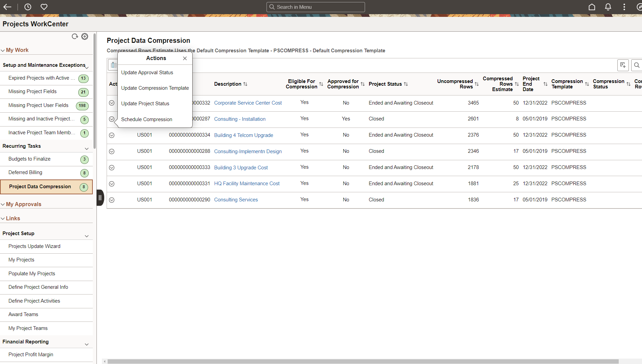
Task: Open the favorites heart icon
Action: (44, 7)
